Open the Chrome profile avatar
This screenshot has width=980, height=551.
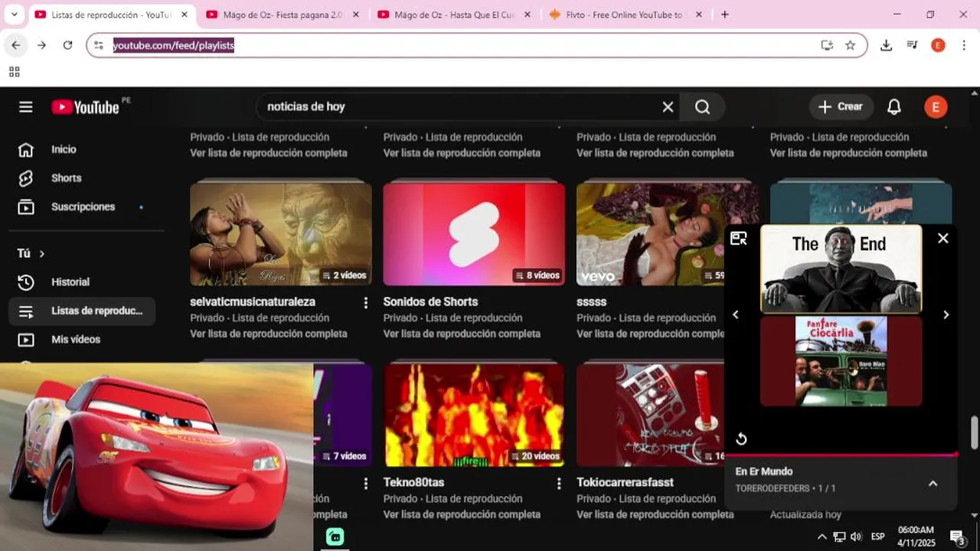(938, 46)
